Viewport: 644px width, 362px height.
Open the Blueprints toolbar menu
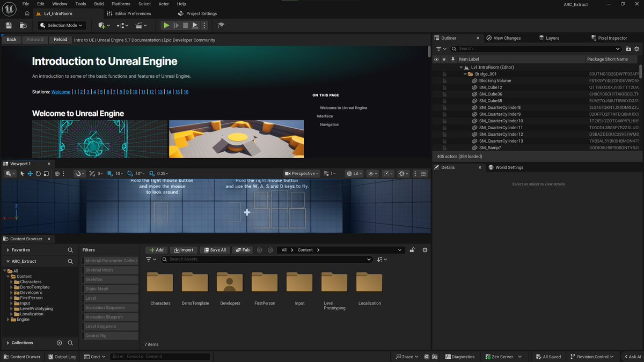122,25
